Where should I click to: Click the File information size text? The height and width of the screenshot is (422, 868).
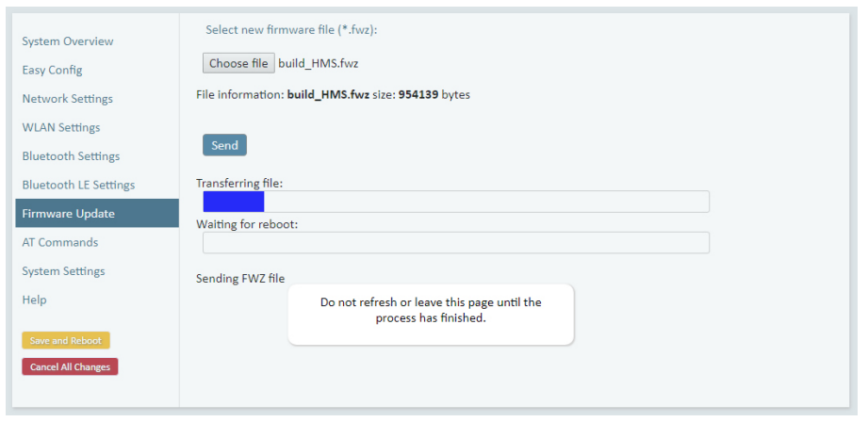334,95
